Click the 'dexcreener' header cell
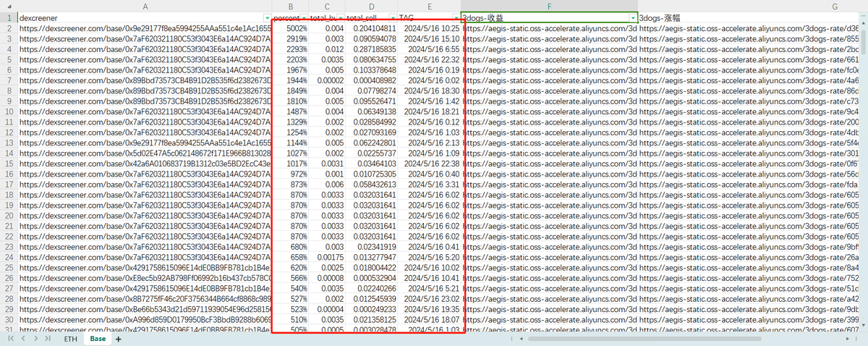The image size is (868, 346). [146, 17]
